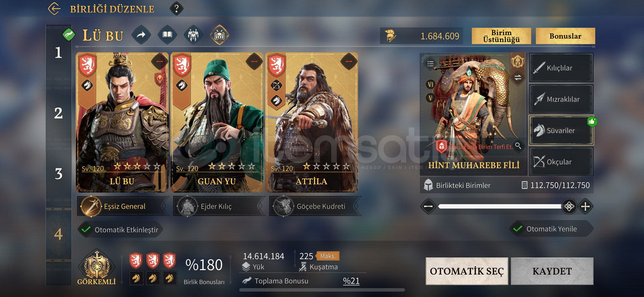
Task: Remove Guan Yu with the minus badge
Action: pos(254,62)
